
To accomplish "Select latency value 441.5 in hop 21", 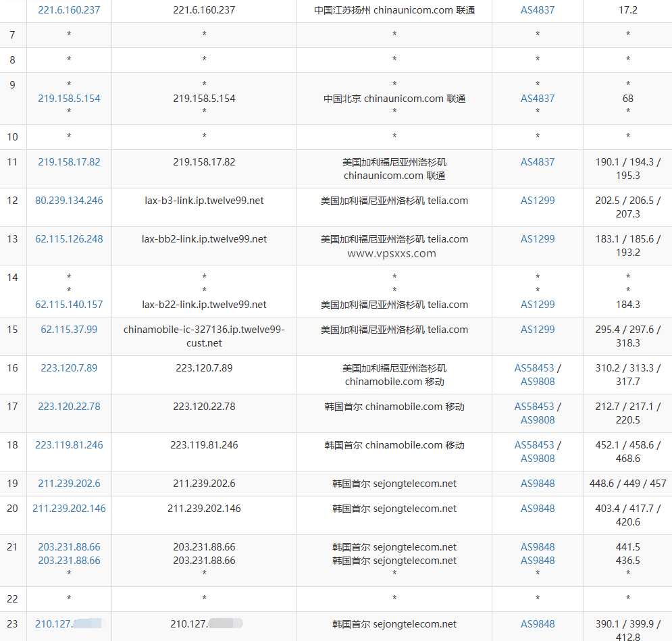I will (628, 547).
